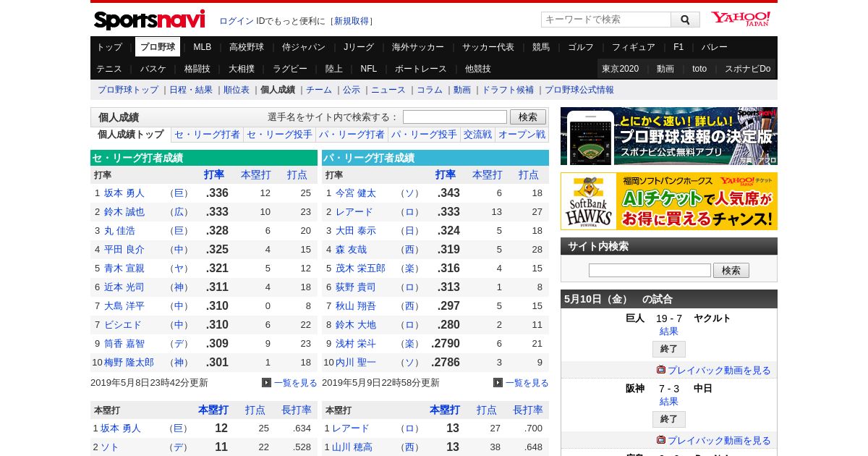Open the Sportsnavi logo home

(149, 20)
